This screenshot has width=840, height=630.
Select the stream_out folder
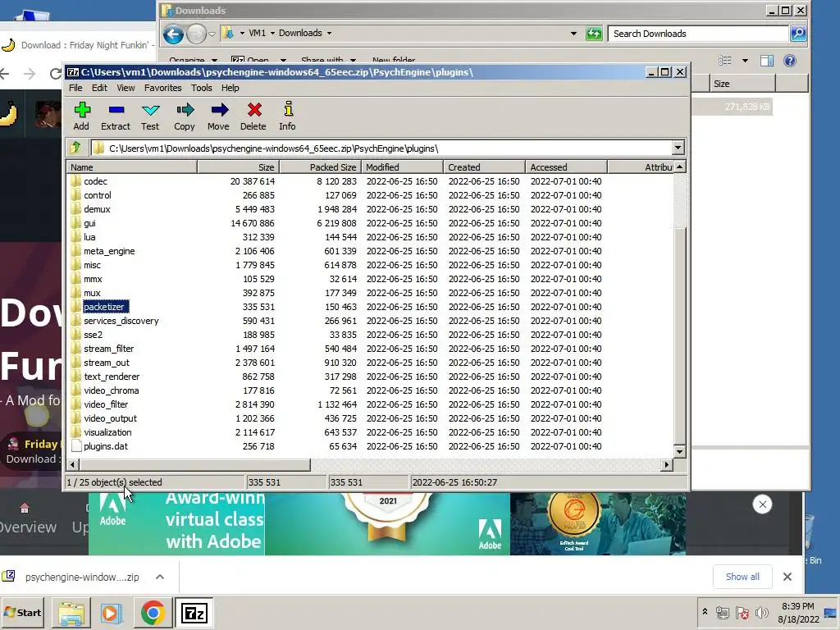107,363
